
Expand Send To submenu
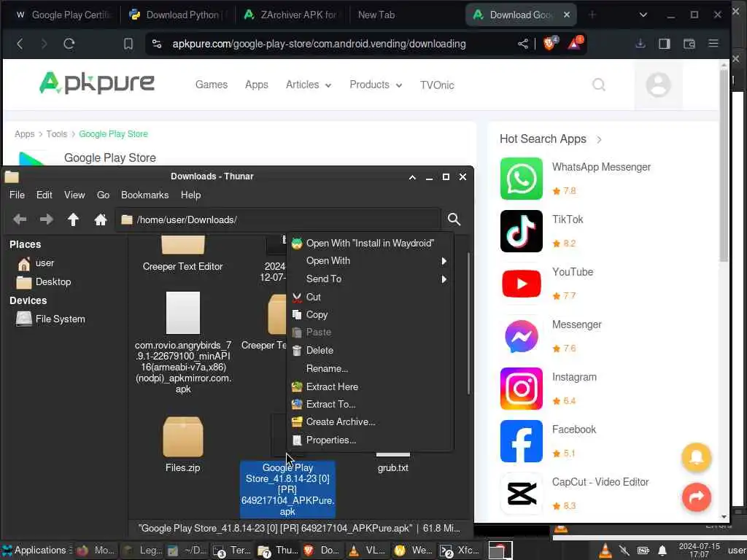[x=370, y=279]
